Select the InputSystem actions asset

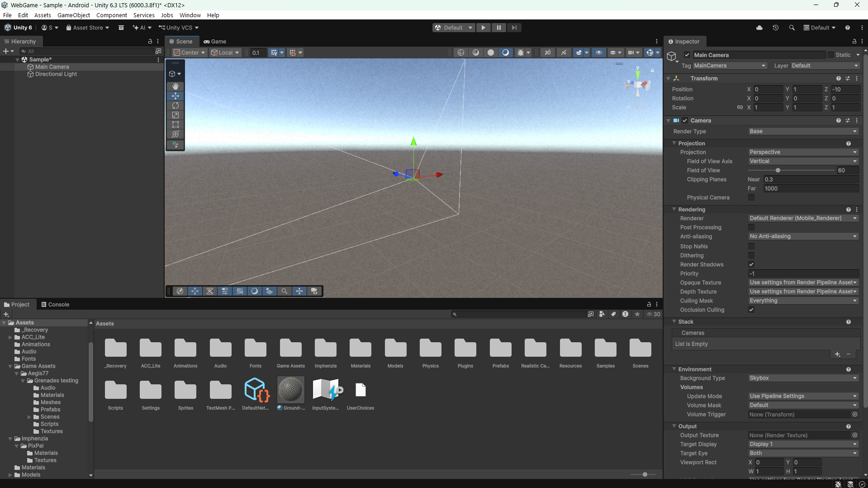[x=326, y=390]
